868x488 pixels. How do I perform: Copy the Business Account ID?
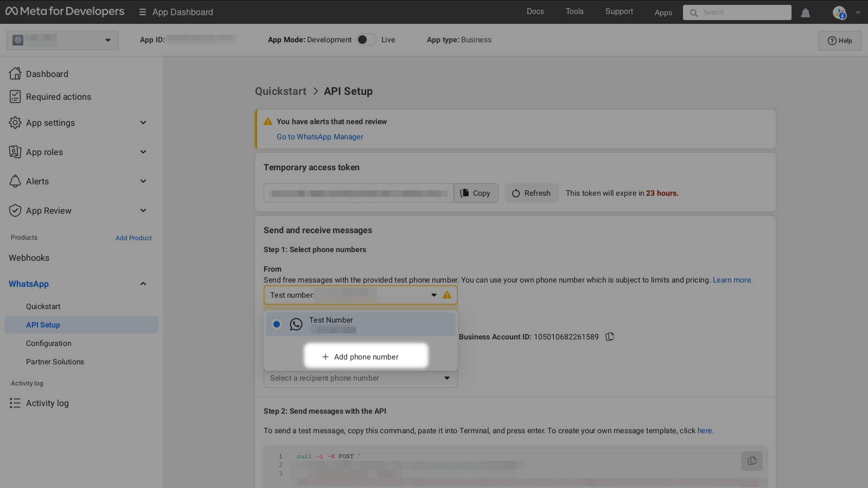click(x=610, y=337)
